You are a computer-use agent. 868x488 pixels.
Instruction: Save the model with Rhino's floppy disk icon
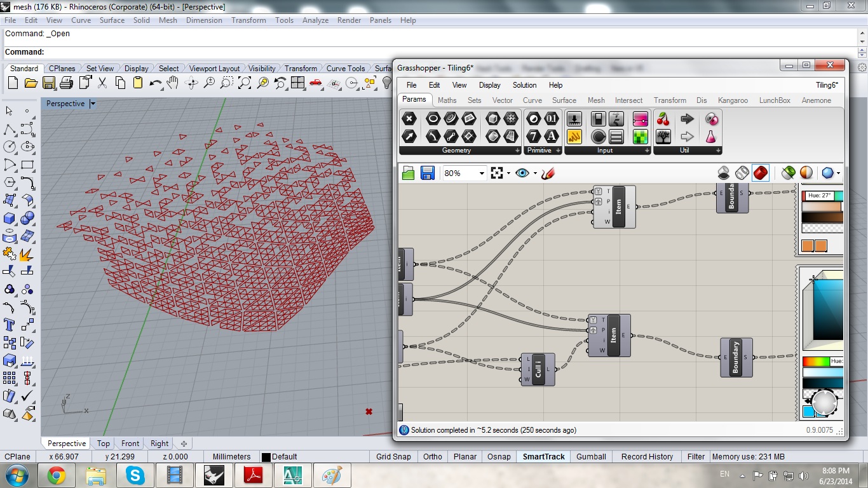48,83
